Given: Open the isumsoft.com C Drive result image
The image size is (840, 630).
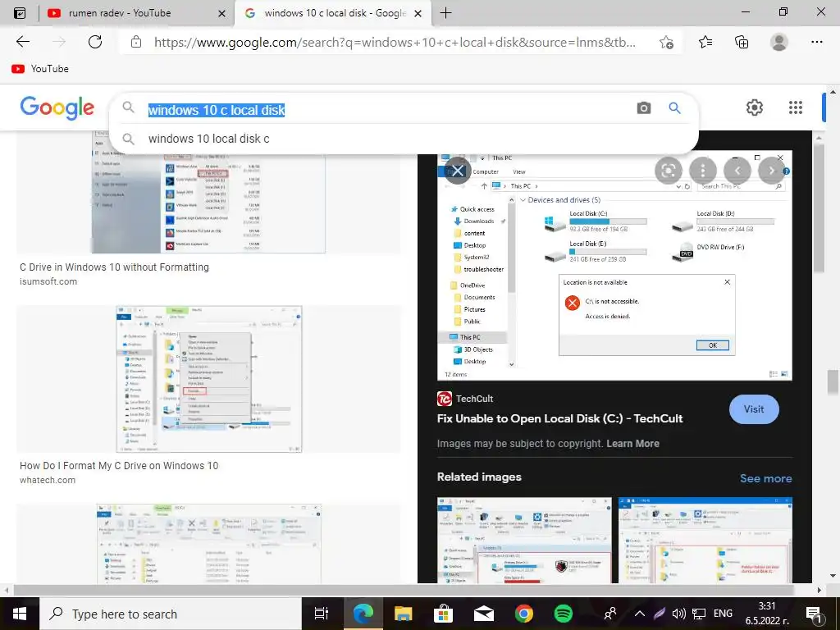Looking at the screenshot, I should [x=208, y=203].
